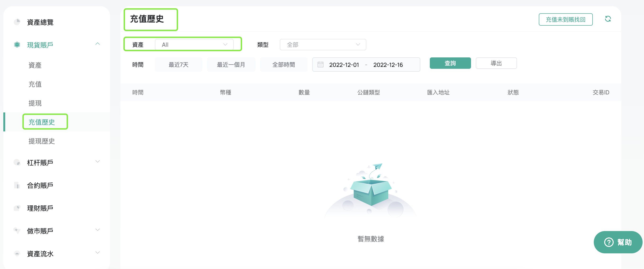Click the 理財賬戶 sidebar icon
Viewport: 644px width, 269px height.
pos(17,208)
